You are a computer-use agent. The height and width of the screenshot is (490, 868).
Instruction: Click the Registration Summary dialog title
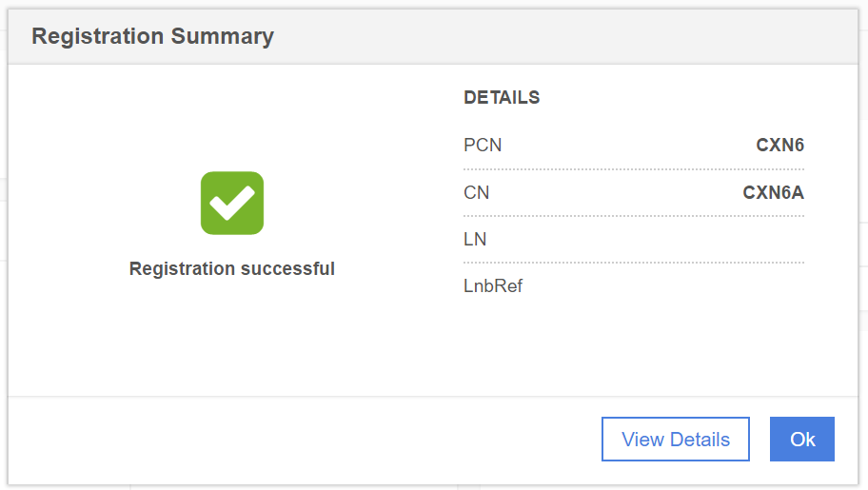[x=153, y=37]
